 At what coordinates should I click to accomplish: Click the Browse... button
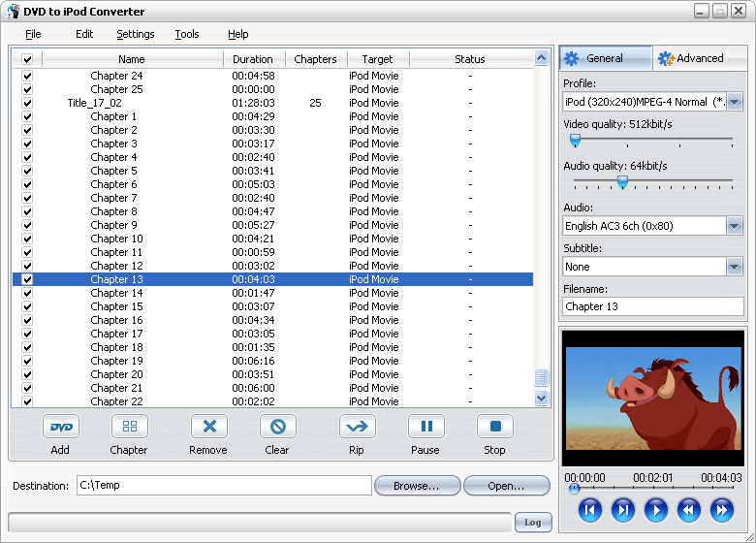(416, 486)
